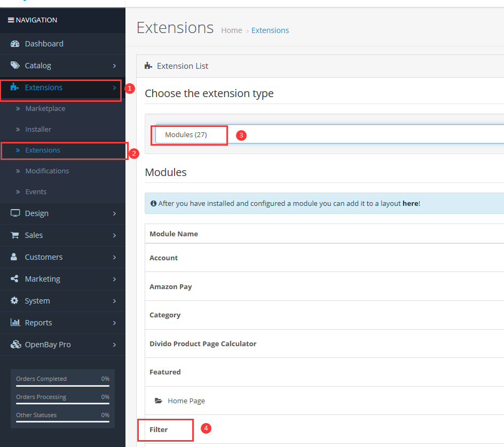Click the Home Page sub-module row
Image resolution: width=504 pixels, height=447 pixels.
pos(324,401)
